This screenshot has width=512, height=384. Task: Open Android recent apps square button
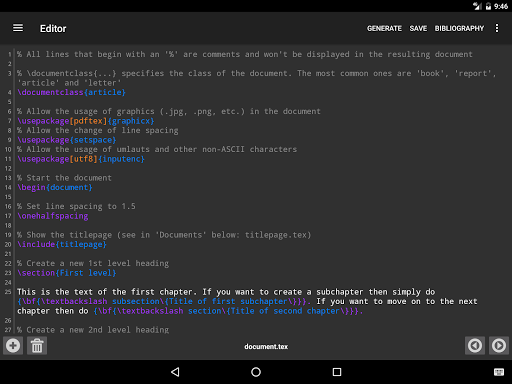[x=337, y=372]
